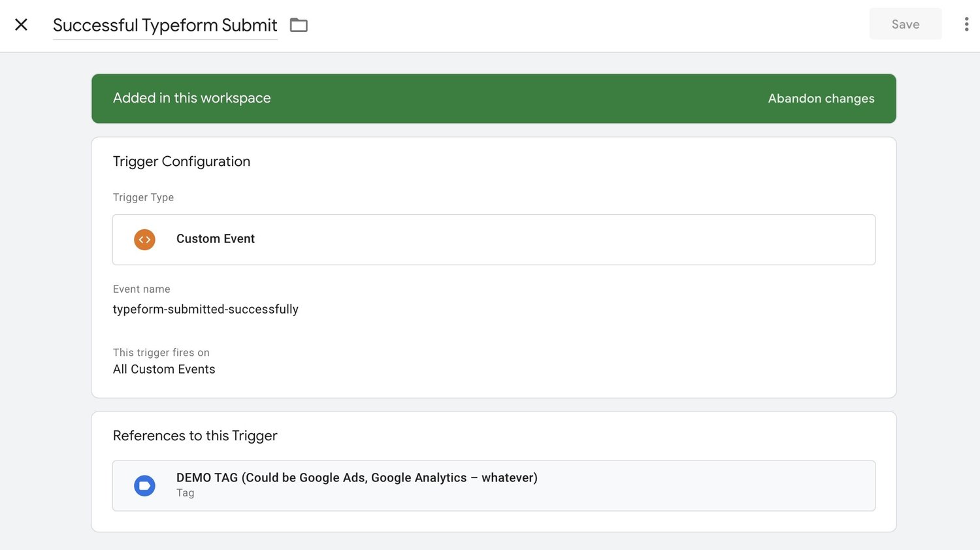The height and width of the screenshot is (550, 980).
Task: Edit the Successful Typeform Submit title field
Action: (165, 25)
